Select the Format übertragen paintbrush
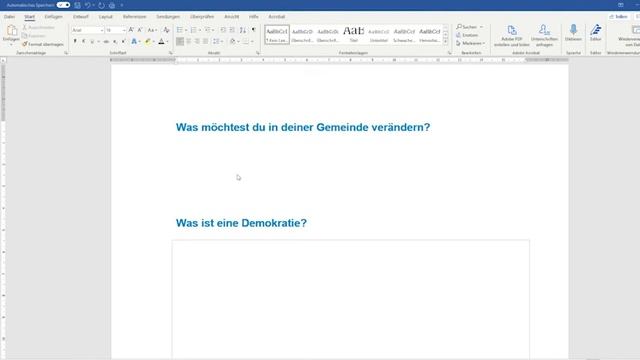Viewport: 640px width, 360px height. tap(24, 44)
